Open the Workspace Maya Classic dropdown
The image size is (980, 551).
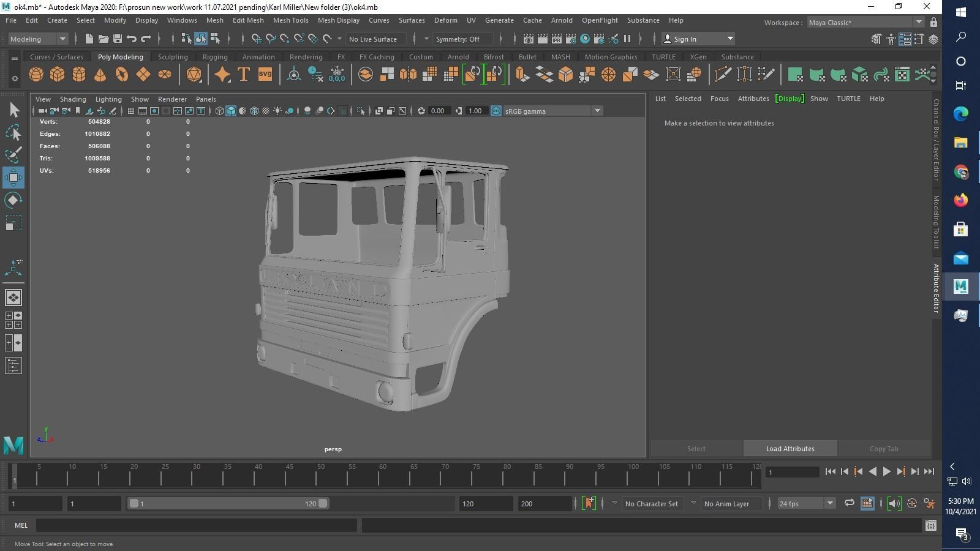865,23
